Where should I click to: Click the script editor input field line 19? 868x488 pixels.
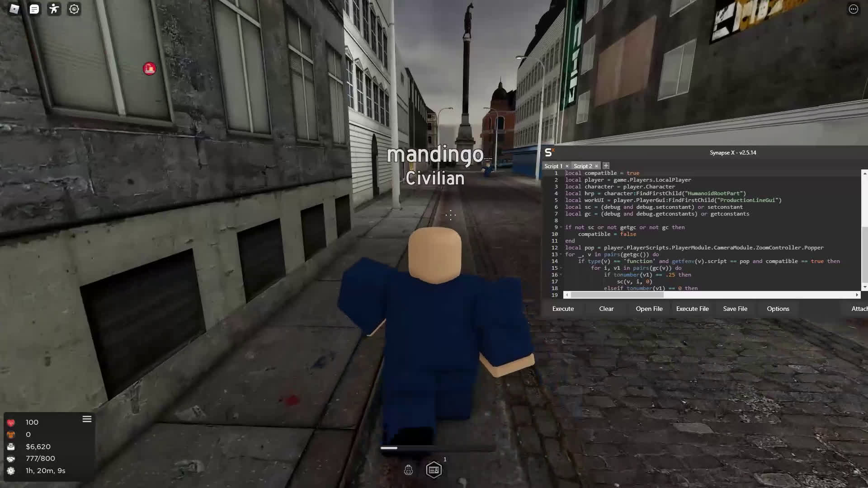(709, 294)
